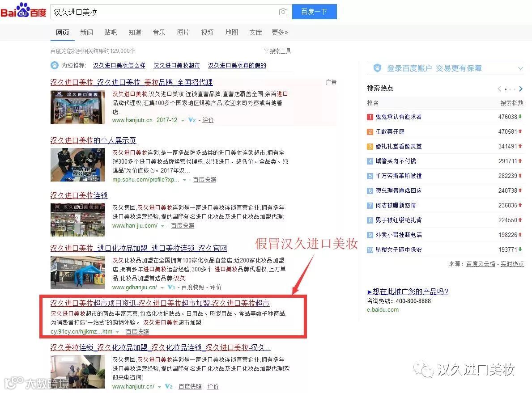Open 百度快照 for www.gdhanjiu.cn result
Screen dimensions: 532x393
(x=193, y=287)
